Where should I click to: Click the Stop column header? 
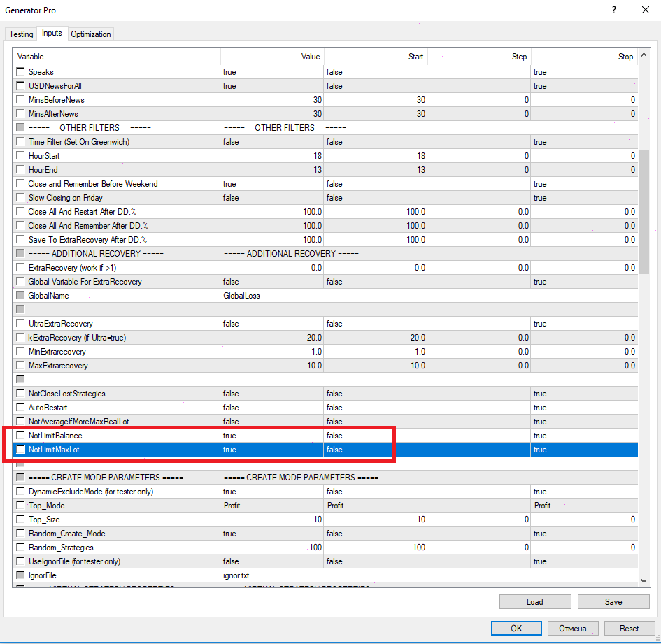[x=584, y=57]
